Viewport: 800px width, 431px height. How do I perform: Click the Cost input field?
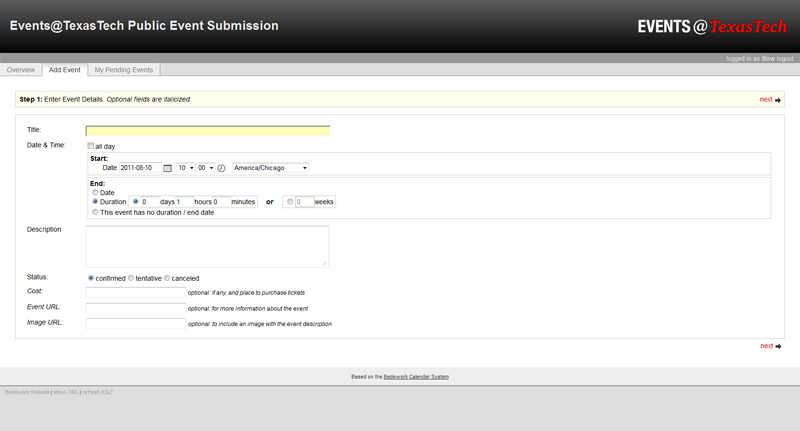coord(136,292)
